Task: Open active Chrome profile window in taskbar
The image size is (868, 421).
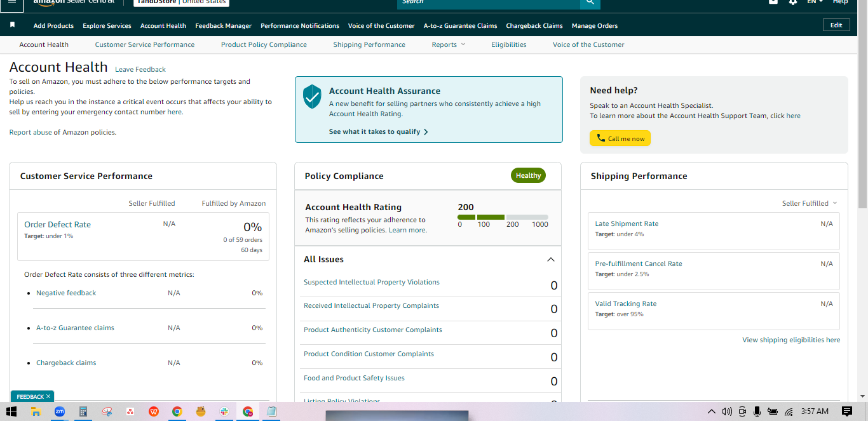Action: tap(248, 411)
